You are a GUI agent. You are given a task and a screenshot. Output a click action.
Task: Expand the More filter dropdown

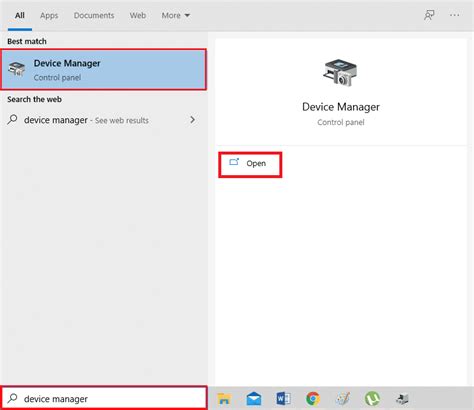click(x=176, y=15)
